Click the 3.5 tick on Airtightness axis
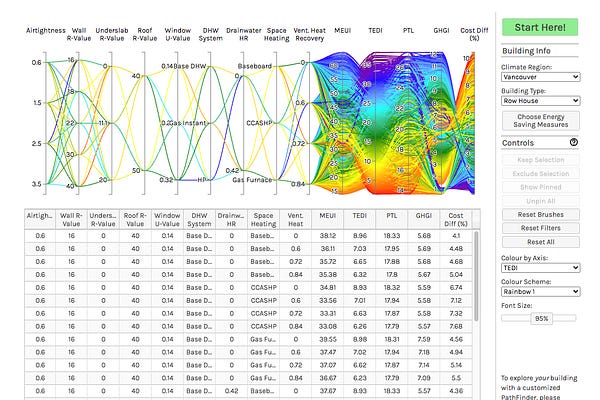The width and height of the screenshot is (600, 400). click(37, 184)
